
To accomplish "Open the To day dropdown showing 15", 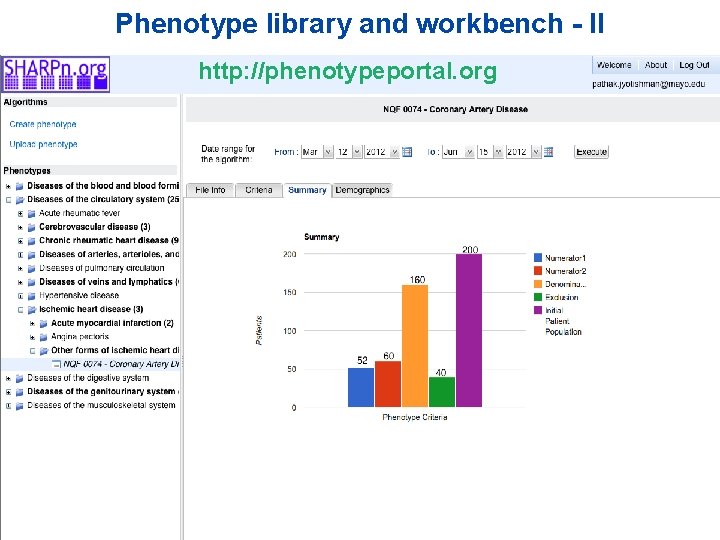I will [x=490, y=152].
